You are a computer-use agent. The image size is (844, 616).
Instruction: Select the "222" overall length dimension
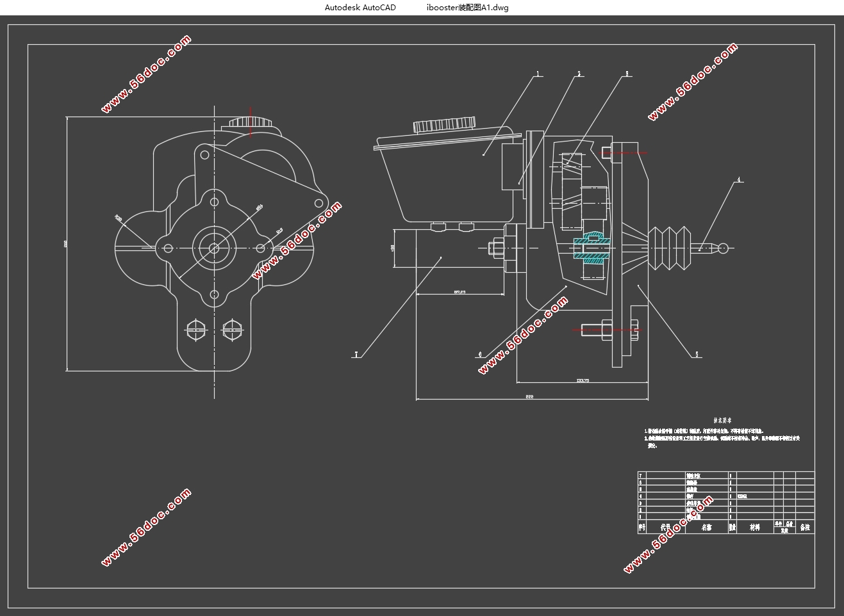[x=529, y=396]
